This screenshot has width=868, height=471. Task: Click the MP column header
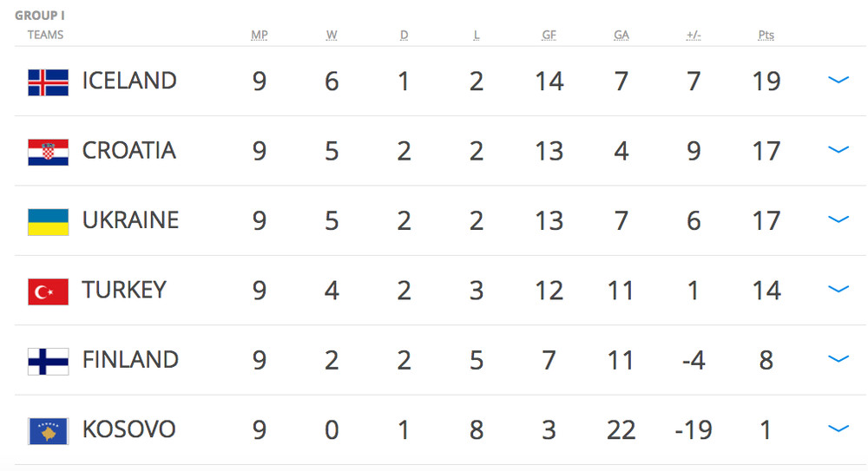(x=259, y=36)
